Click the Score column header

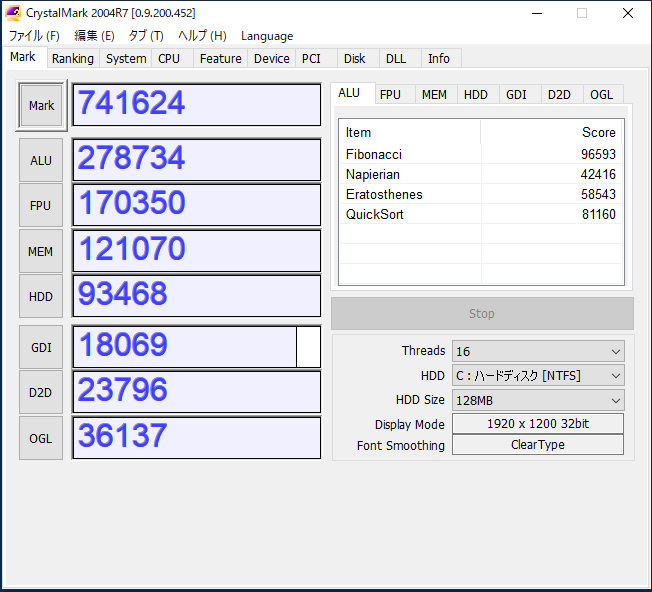(551, 132)
